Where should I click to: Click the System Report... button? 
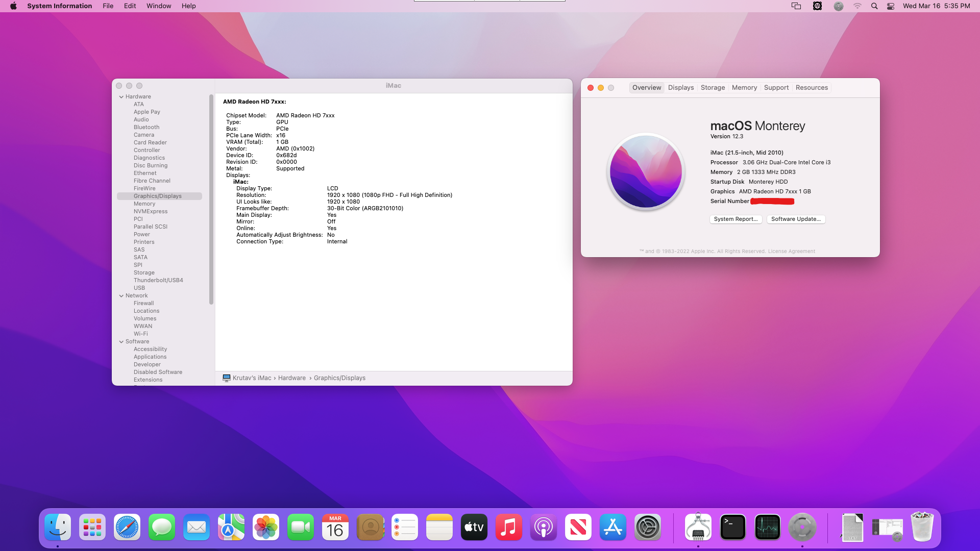click(x=736, y=219)
